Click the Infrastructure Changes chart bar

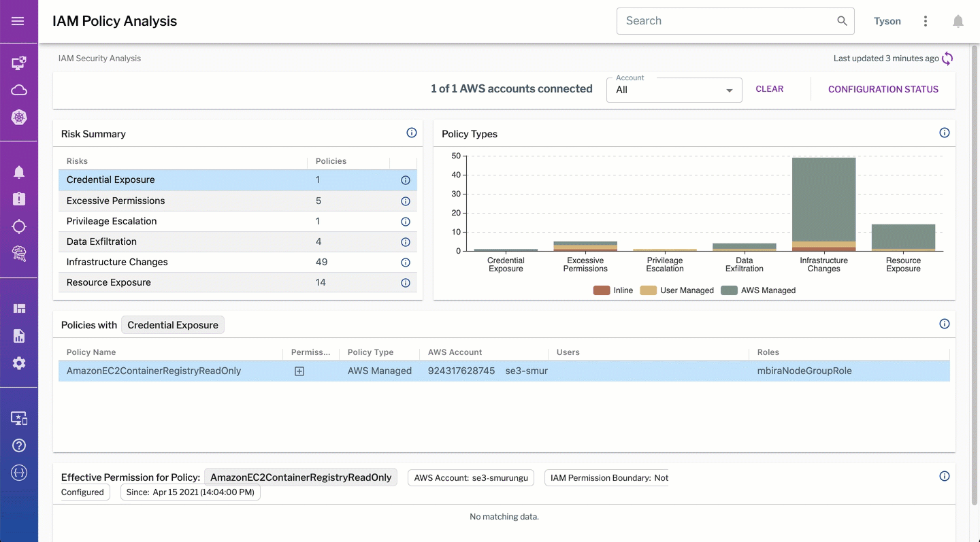pyautogui.click(x=823, y=204)
